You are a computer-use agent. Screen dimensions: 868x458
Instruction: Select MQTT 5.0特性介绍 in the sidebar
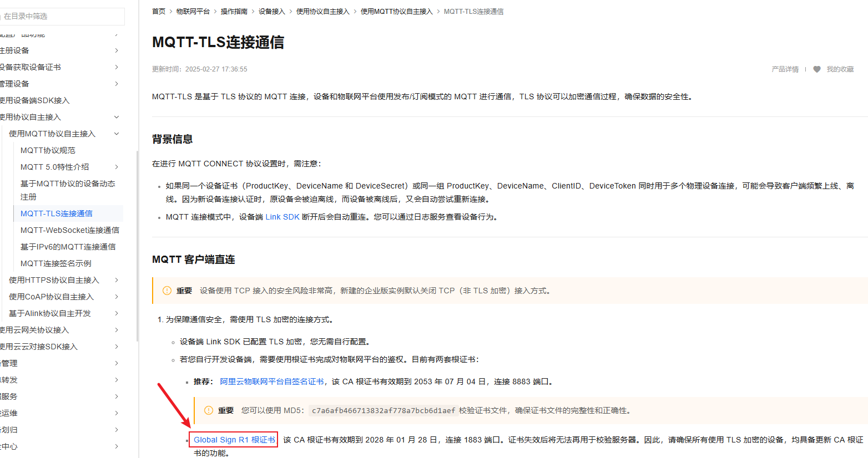pyautogui.click(x=54, y=167)
